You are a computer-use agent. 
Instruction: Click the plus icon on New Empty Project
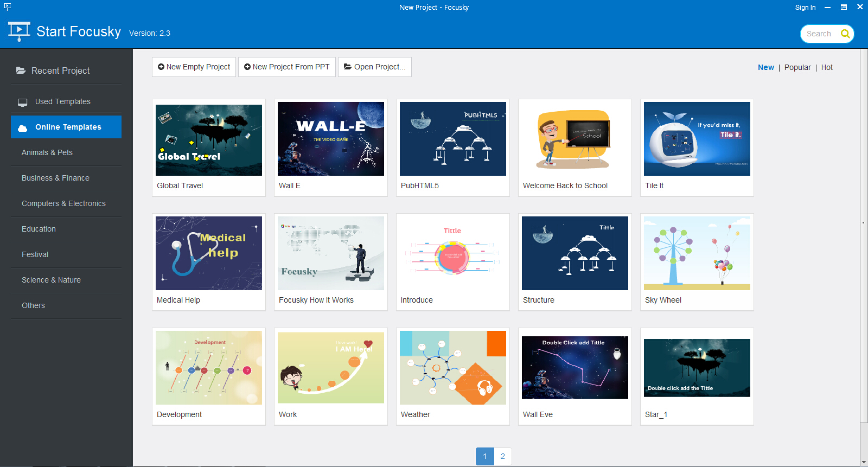(161, 67)
